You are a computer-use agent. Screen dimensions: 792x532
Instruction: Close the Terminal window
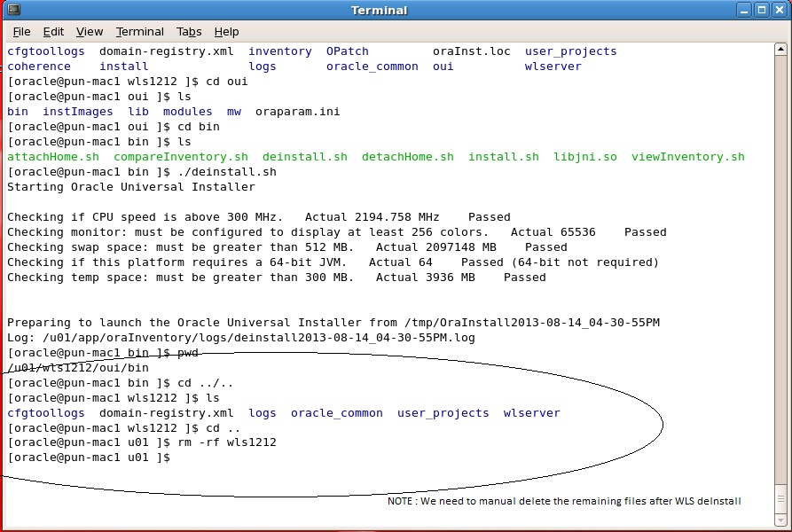pos(780,10)
